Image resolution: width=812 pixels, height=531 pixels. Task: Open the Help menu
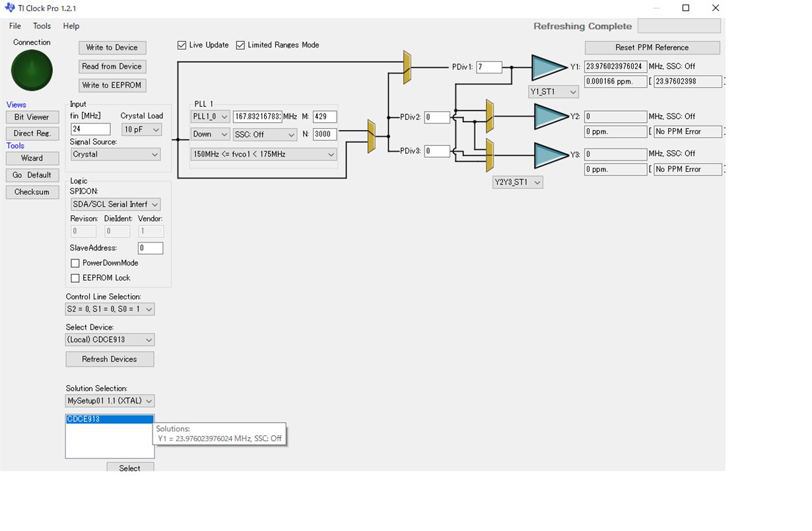[x=71, y=26]
